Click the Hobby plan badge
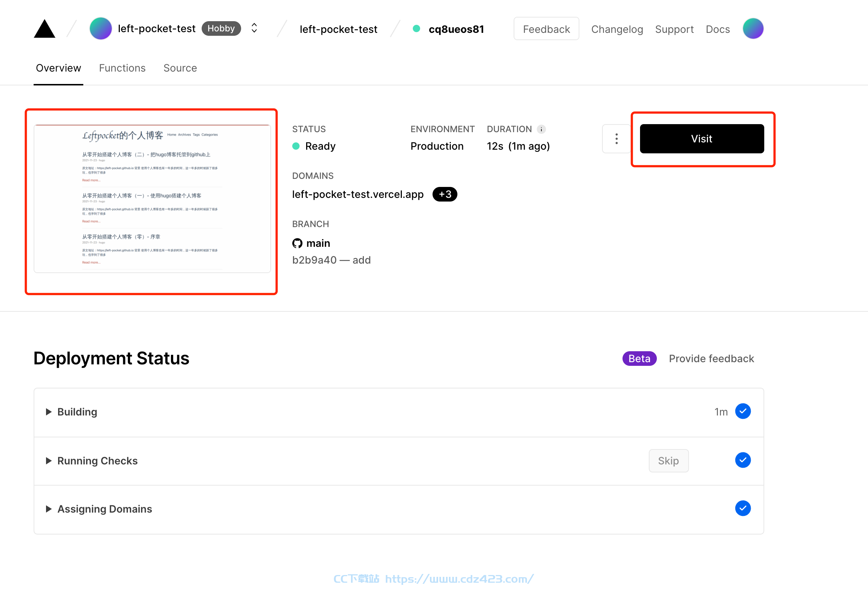The width and height of the screenshot is (868, 590). point(221,28)
